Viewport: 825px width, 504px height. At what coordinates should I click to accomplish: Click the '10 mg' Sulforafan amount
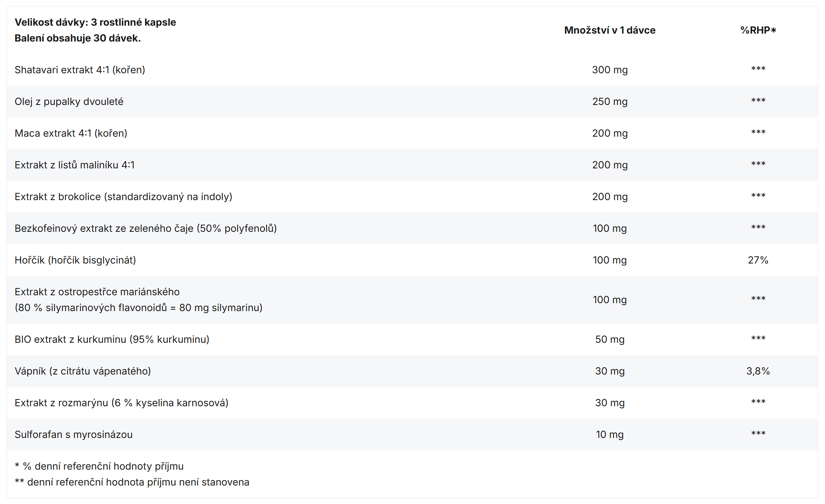click(609, 435)
